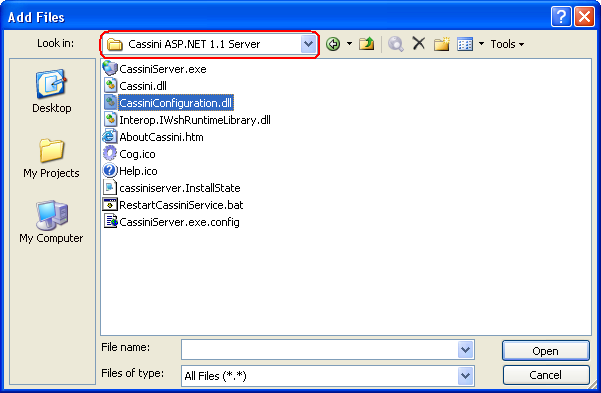Open My Projects folder in places bar
The height and width of the screenshot is (393, 601).
[51, 158]
